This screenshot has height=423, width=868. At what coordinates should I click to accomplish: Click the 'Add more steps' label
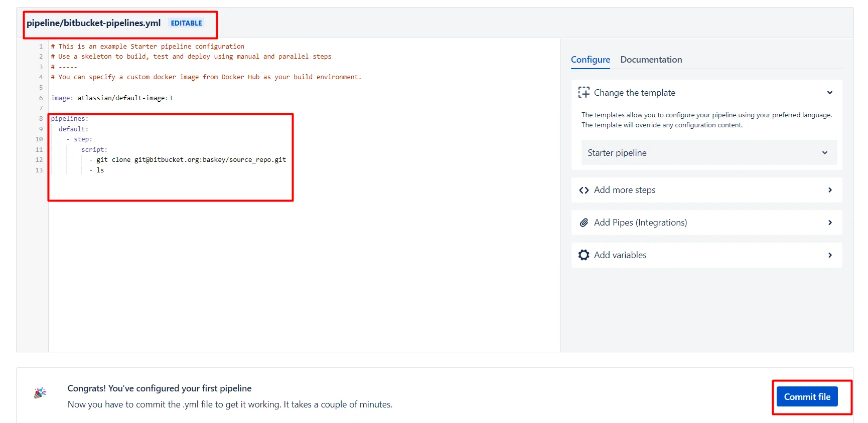625,190
